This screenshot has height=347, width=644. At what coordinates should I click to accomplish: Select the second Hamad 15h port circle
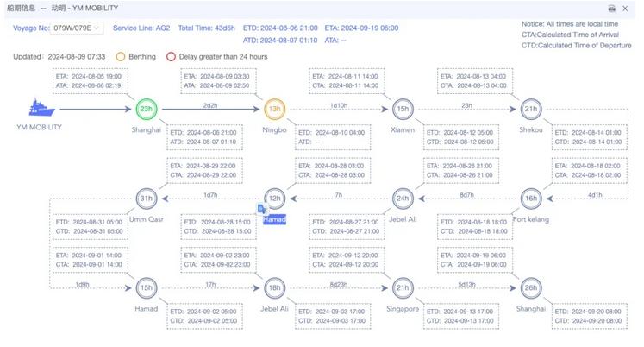147,287
